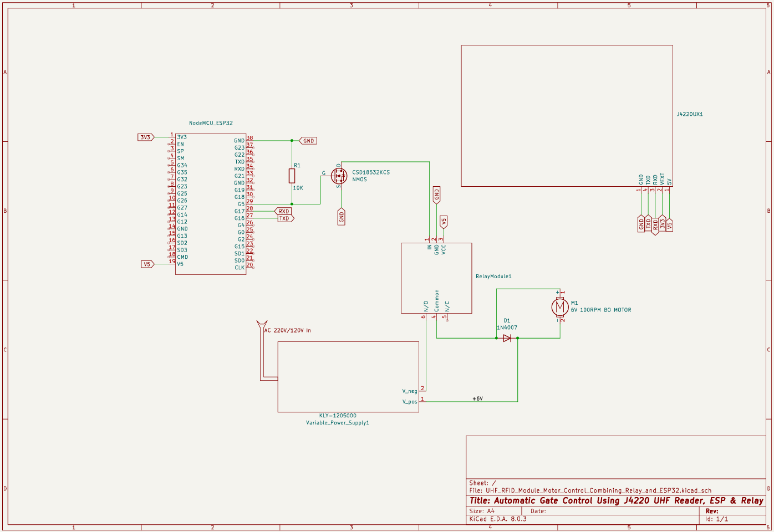774x532 pixels.
Task: Select the 1N4007 diode value
Action: coord(507,328)
